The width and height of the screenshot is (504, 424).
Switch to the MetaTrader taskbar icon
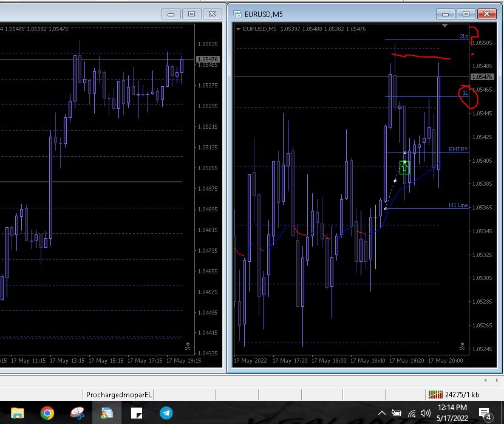[107, 413]
